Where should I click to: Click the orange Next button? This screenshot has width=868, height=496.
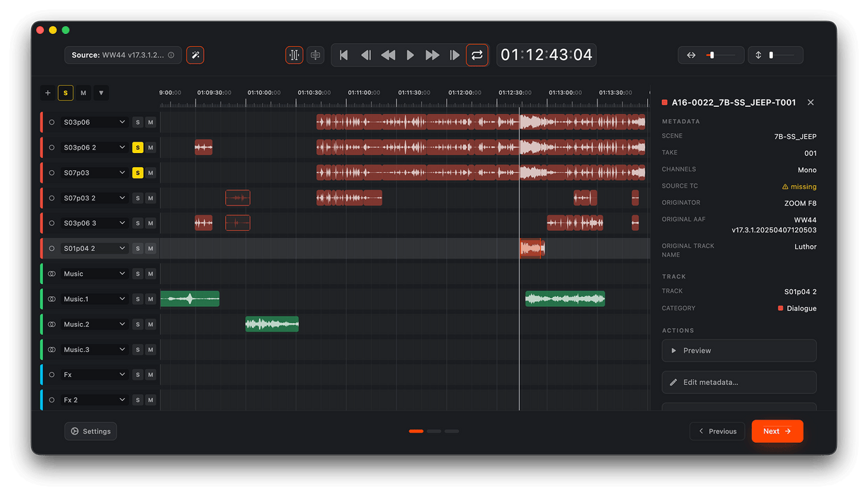coord(777,431)
